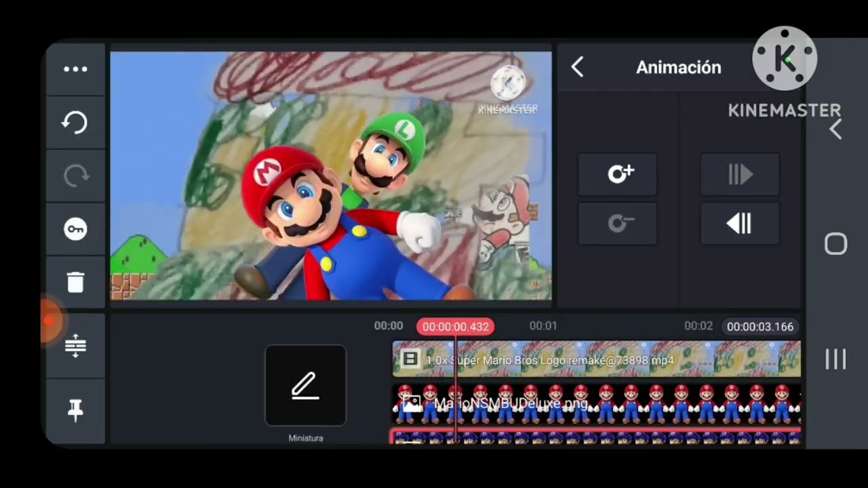This screenshot has height=488, width=868.
Task: Tap the film-strip icon on video clip
Action: pos(410,359)
